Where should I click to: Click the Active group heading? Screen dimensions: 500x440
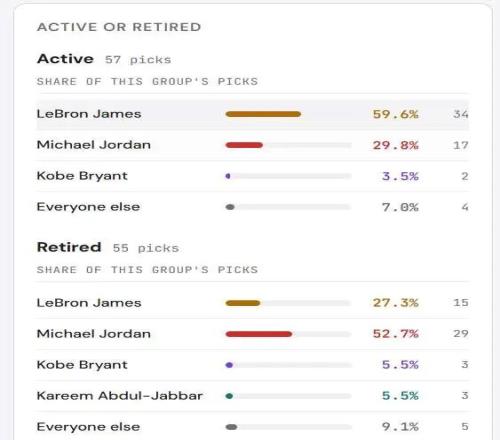(x=65, y=59)
